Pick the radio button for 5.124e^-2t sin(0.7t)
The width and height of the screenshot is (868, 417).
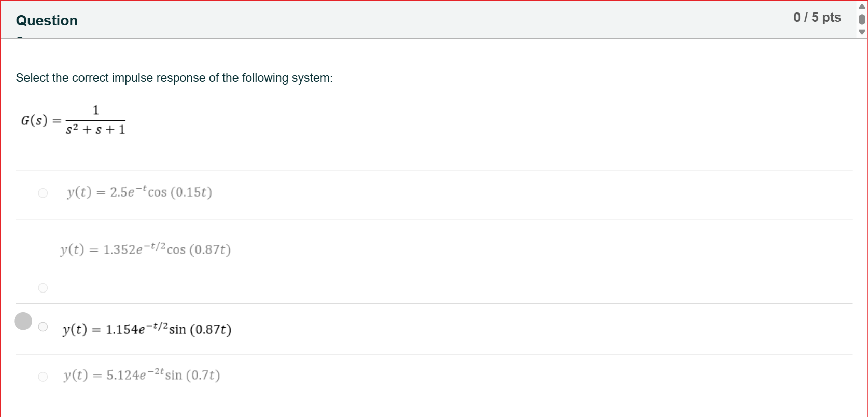[43, 377]
